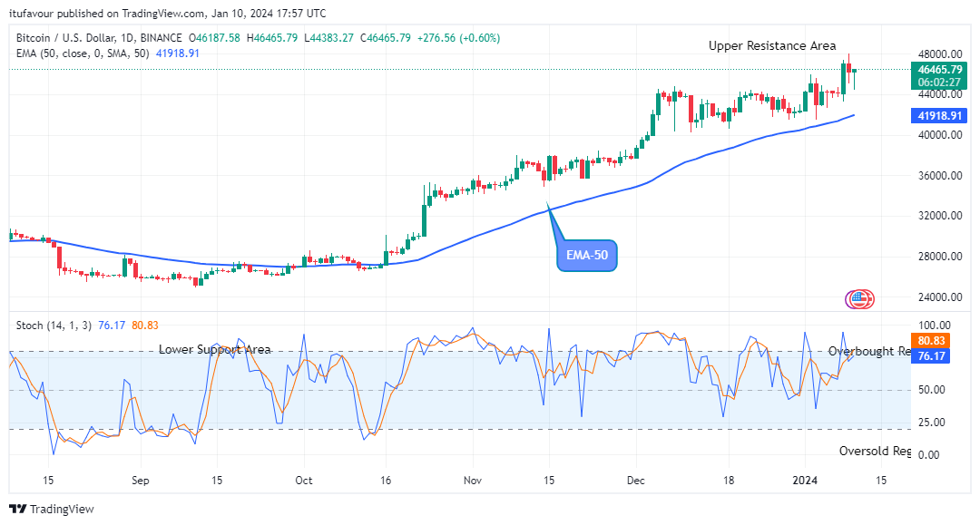The height and width of the screenshot is (525, 980).
Task: Click the 100.00 stochastic axis label
Action: tap(935, 326)
